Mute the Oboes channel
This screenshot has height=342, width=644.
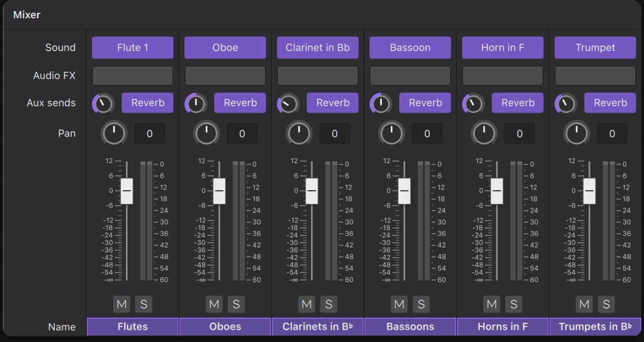(x=214, y=304)
